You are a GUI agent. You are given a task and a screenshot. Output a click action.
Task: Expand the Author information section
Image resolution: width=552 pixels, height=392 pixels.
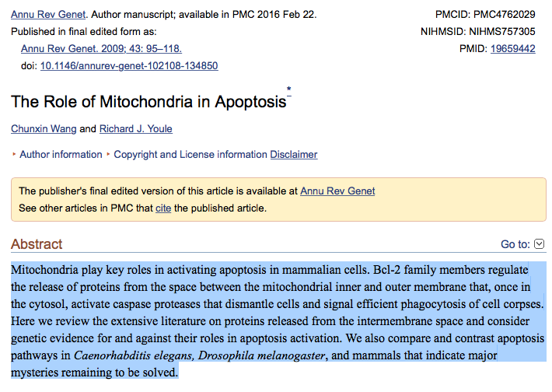61,155
